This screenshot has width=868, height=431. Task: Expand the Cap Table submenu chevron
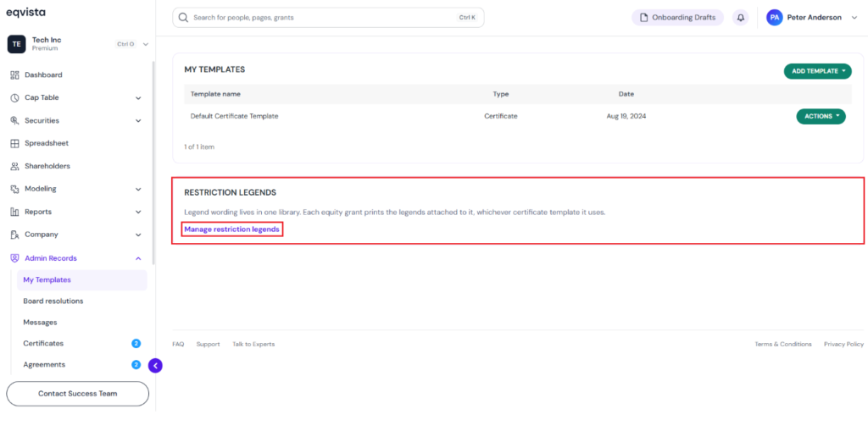coord(138,98)
